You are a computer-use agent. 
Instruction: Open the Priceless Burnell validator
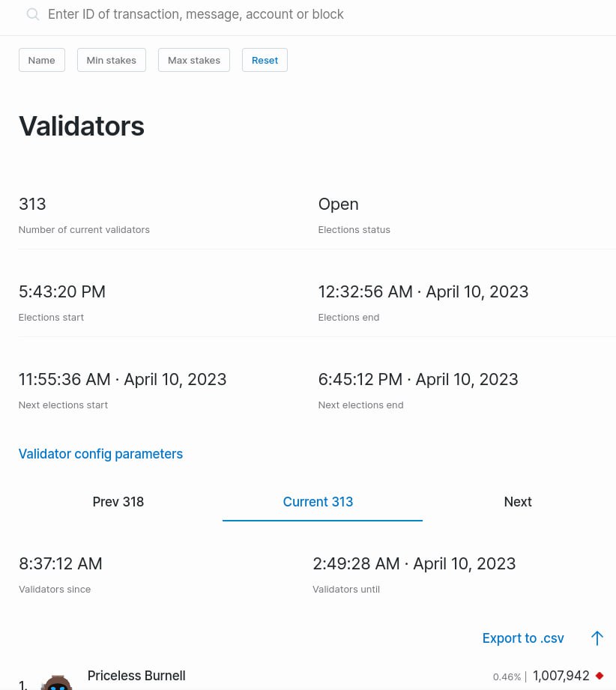[136, 676]
